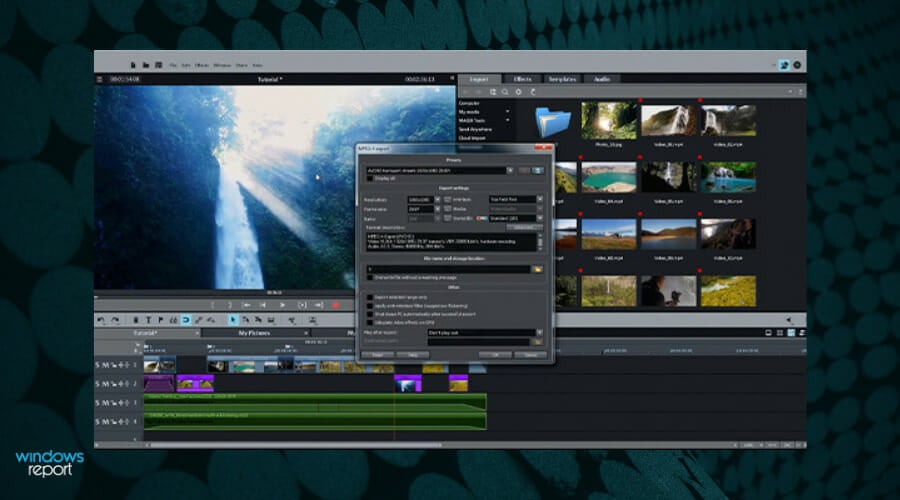Switch to the Effects tab in media pool

click(522, 79)
